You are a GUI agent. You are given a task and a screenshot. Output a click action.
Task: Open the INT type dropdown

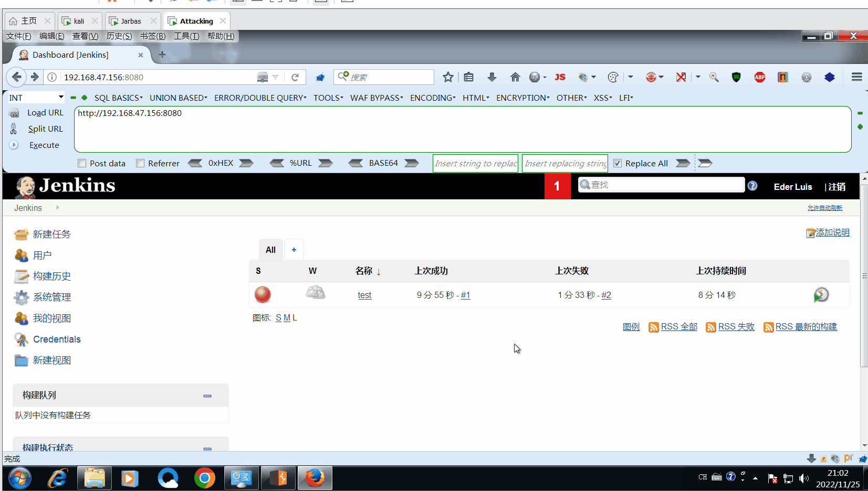[36, 98]
